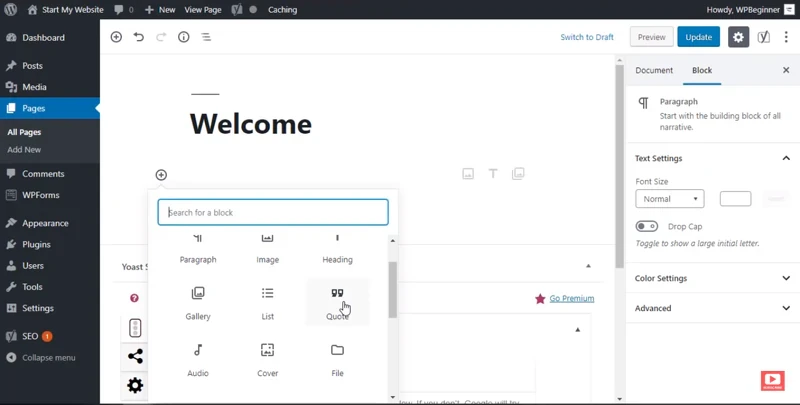The image size is (800, 405).
Task: Click the Go Premium link
Action: click(571, 298)
